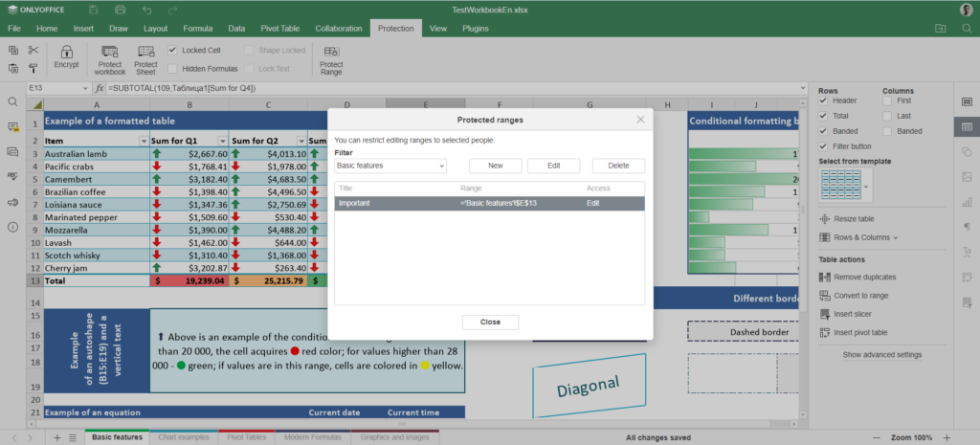
Task: Toggle Banded rows checkbox
Action: (823, 131)
